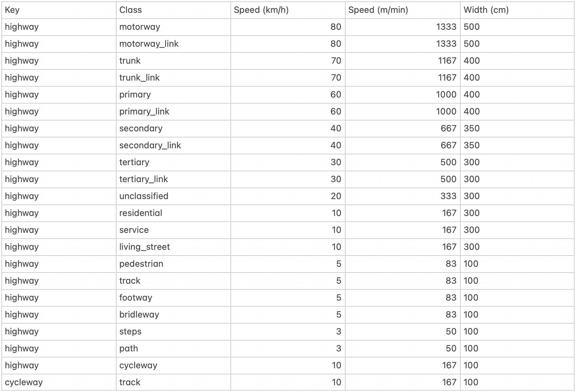576x392 pixels.
Task: Select the Speed (m/min) column header
Action: click(x=378, y=10)
